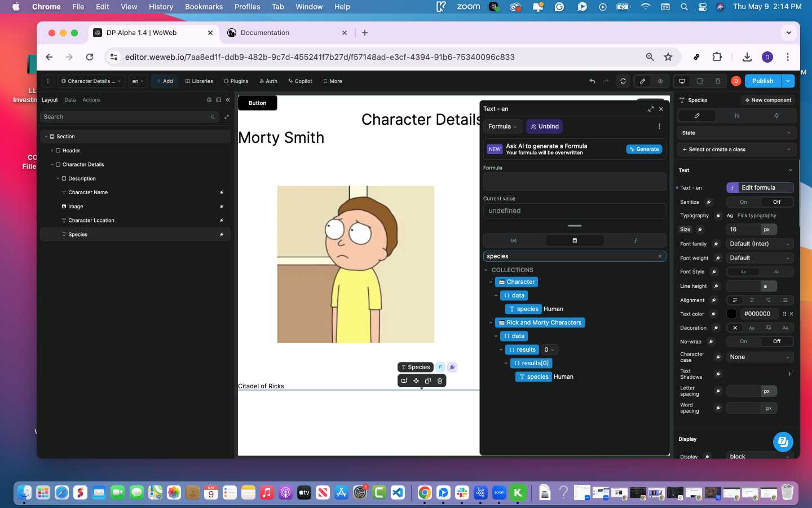Image resolution: width=812 pixels, height=508 pixels.
Task: Choose center text alignment
Action: pos(752,300)
